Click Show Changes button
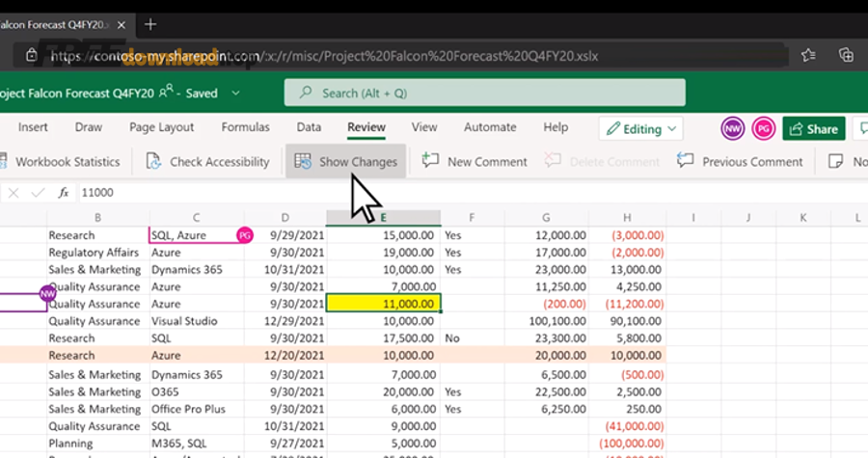The image size is (868, 458). (346, 161)
